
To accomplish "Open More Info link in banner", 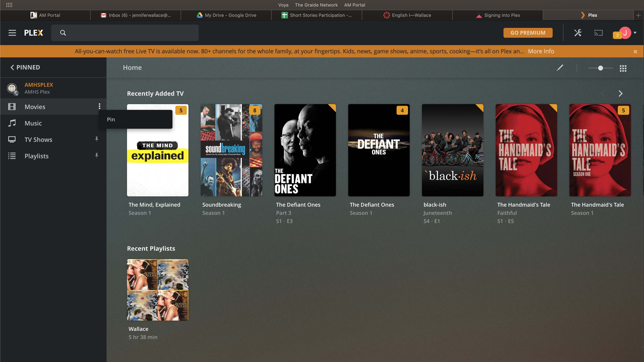I will (541, 51).
